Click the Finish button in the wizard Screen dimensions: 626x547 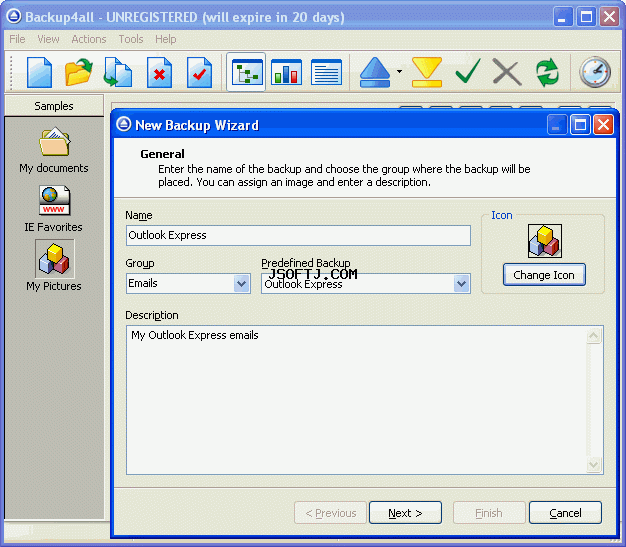[489, 513]
